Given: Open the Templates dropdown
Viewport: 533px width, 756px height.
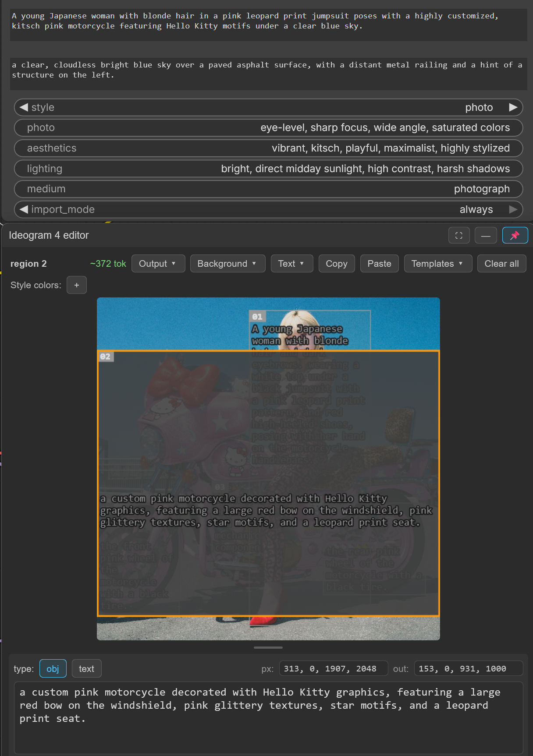Looking at the screenshot, I should 438,264.
